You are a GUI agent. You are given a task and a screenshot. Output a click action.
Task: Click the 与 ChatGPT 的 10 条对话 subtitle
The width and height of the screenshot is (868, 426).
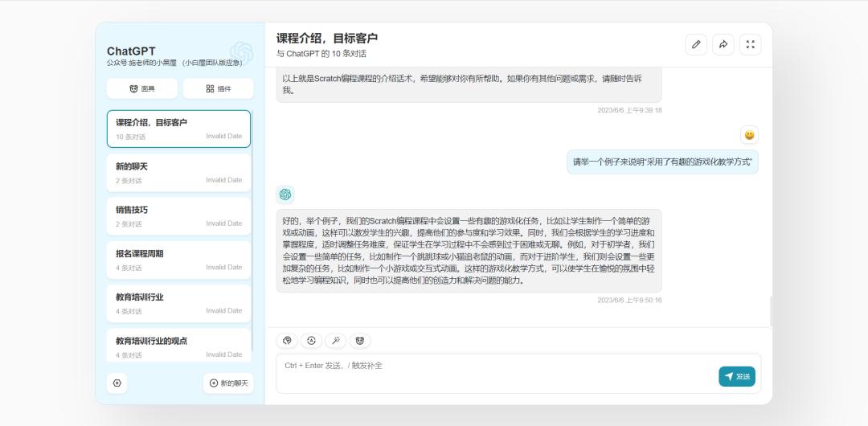[321, 54]
